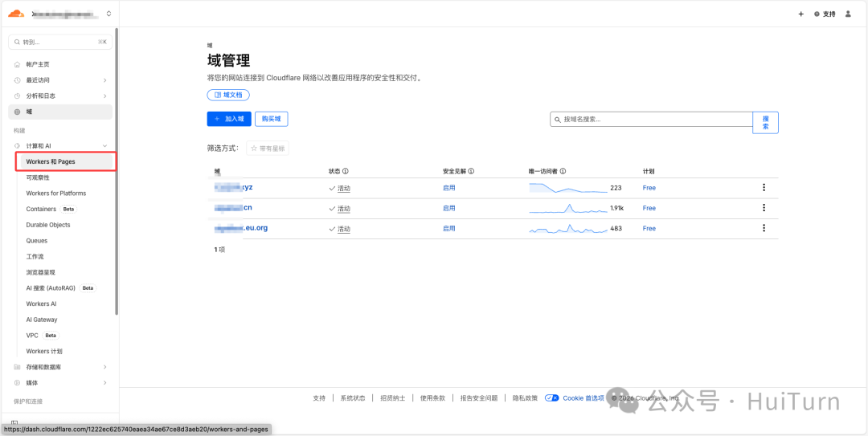Open three-dot menu for .cn row
868x436 pixels.
[764, 207]
